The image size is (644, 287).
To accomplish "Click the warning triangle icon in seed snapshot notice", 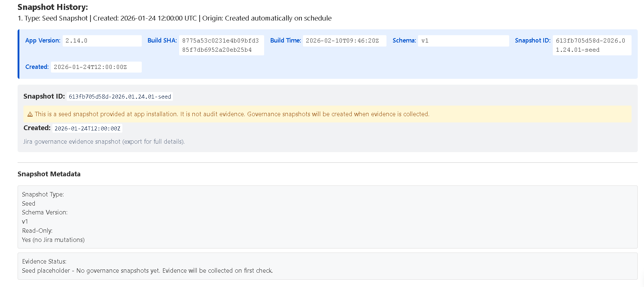I will point(30,114).
